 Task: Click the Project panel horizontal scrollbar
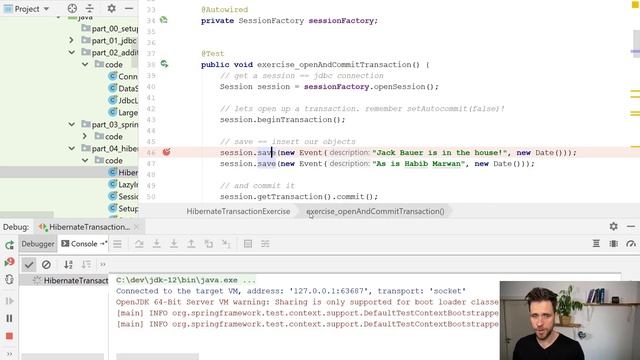pyautogui.click(x=27, y=214)
